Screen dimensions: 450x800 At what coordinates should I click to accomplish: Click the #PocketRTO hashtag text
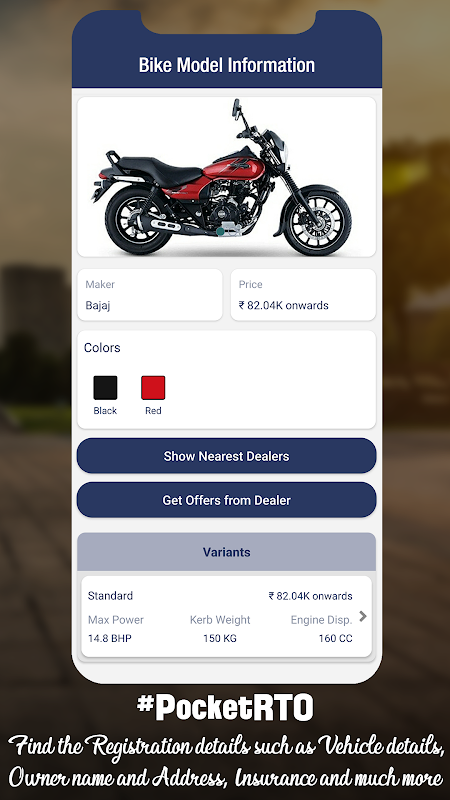point(225,708)
